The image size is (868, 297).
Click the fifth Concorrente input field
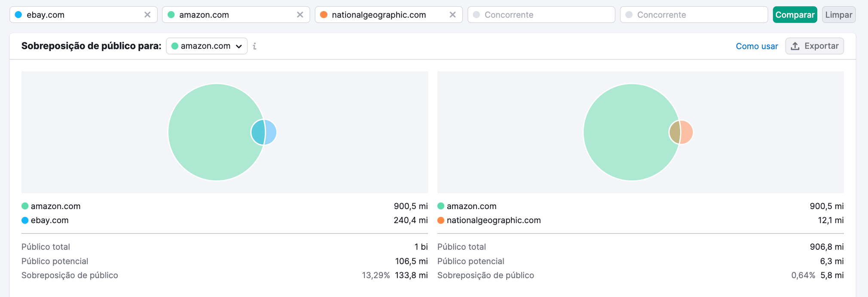(694, 15)
